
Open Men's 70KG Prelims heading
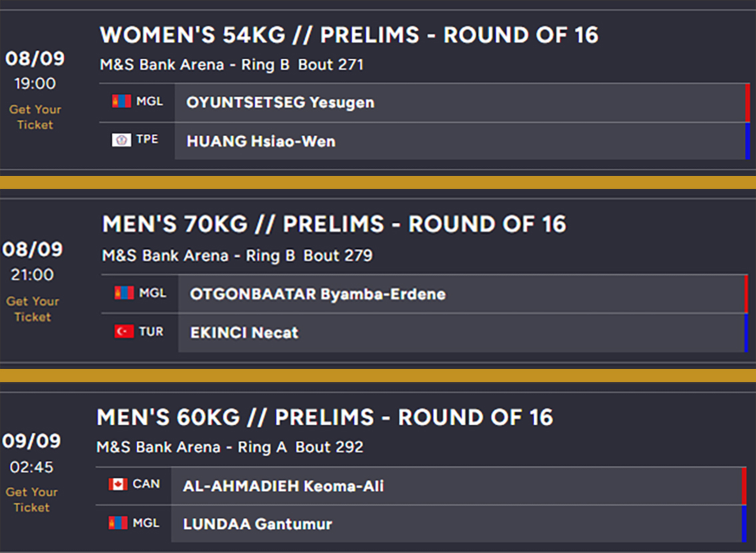334,224
